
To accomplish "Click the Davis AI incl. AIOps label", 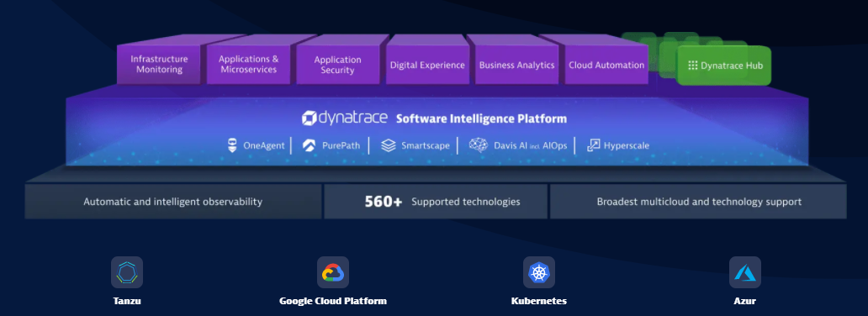I will coord(531,145).
